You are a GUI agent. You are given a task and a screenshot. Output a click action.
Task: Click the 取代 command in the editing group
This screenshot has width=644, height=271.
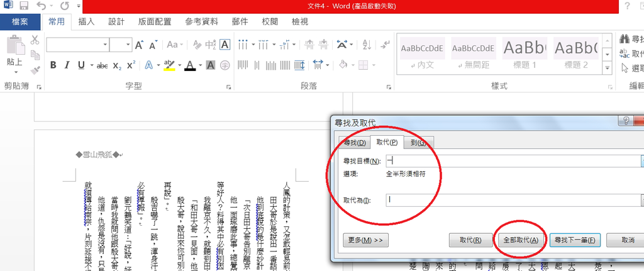pos(631,54)
